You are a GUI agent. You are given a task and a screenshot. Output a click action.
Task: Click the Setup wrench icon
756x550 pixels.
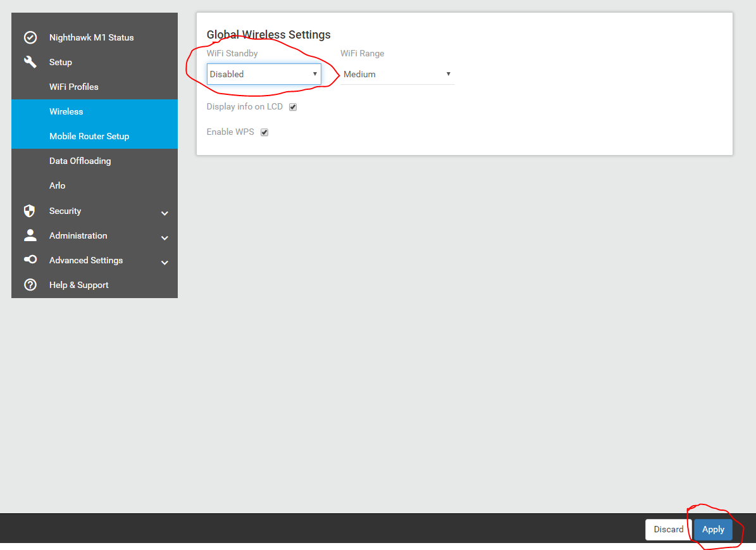(30, 62)
